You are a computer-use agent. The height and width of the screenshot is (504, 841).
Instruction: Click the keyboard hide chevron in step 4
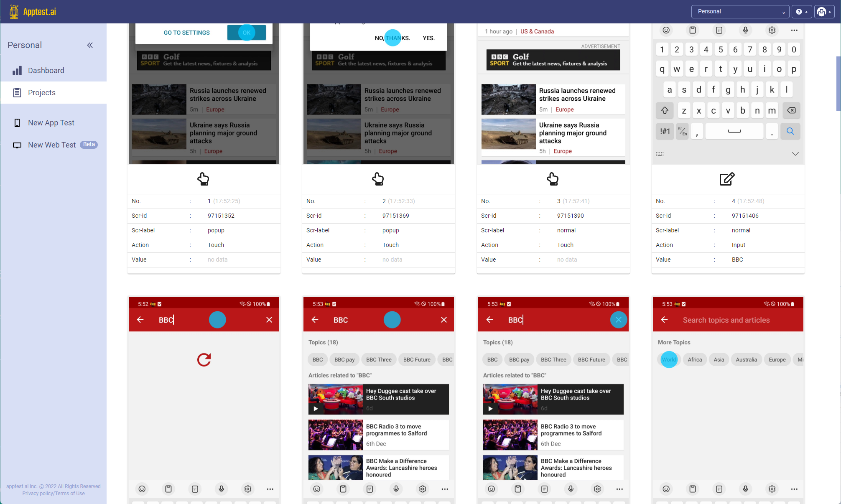click(x=795, y=154)
